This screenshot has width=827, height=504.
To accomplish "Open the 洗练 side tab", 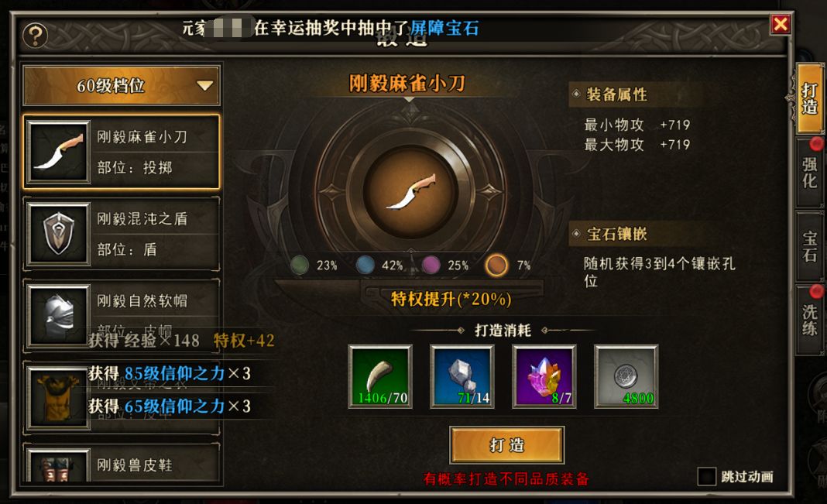I will (x=810, y=320).
